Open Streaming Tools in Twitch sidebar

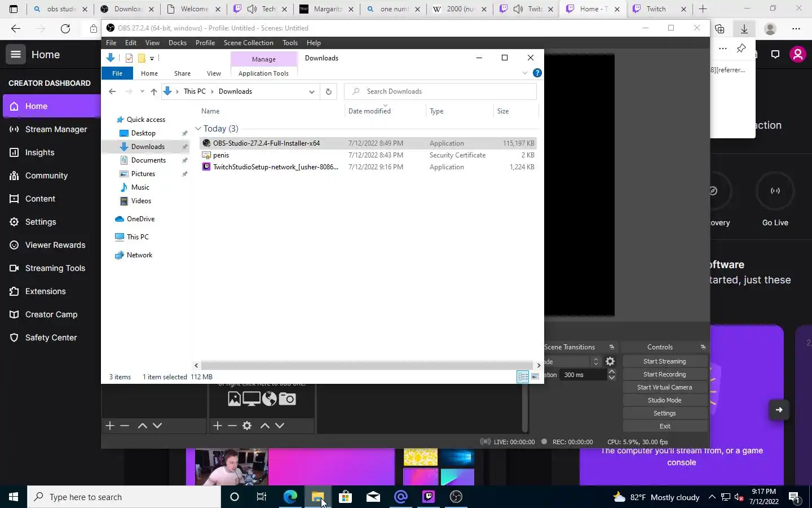pos(55,268)
